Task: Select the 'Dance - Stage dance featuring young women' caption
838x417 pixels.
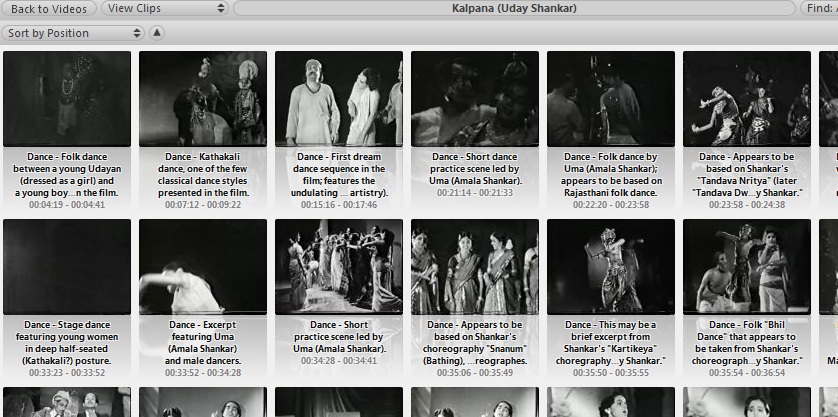Action: pos(67,343)
